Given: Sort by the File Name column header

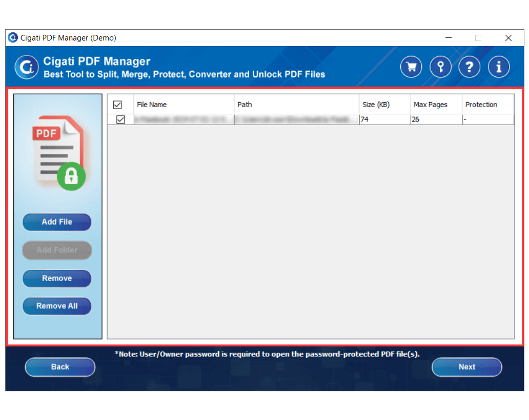Looking at the screenshot, I should pos(184,105).
